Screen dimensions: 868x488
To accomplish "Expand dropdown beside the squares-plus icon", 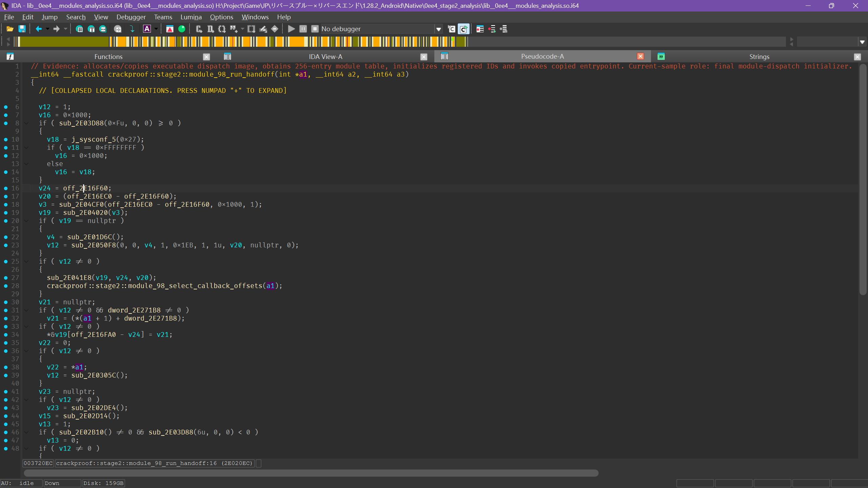I will 242,29.
